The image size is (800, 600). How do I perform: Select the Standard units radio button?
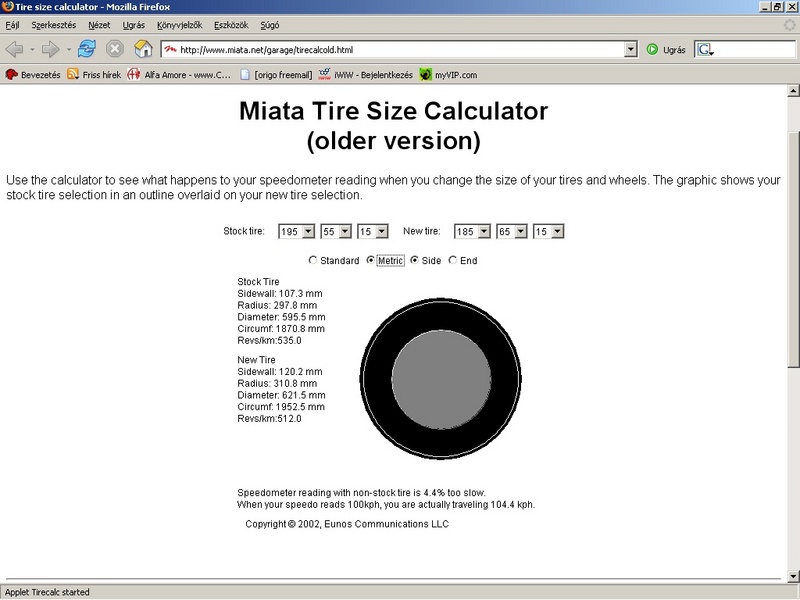[x=313, y=260]
